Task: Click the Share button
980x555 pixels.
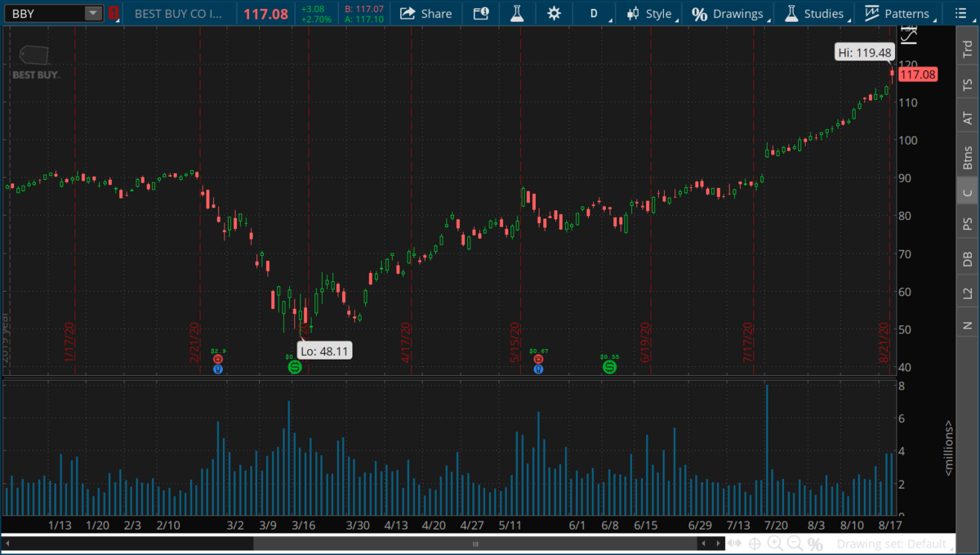Action: [x=425, y=13]
